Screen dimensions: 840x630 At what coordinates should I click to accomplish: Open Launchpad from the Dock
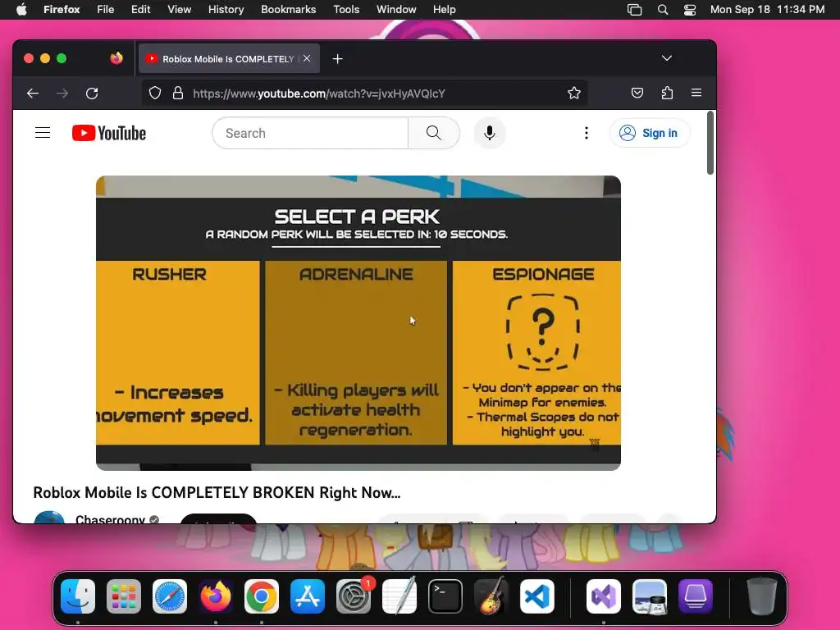coord(124,596)
